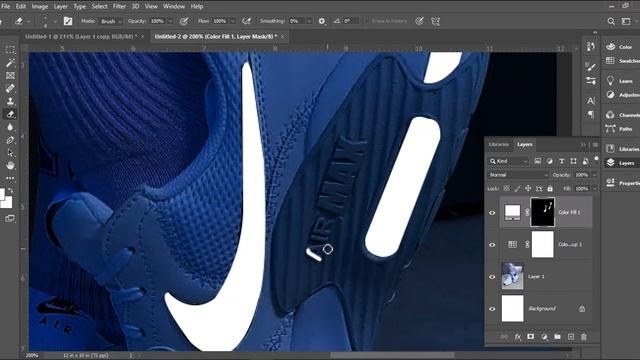Hide the Color Fill 1 layer
This screenshot has height=360, width=640.
pyautogui.click(x=492, y=213)
